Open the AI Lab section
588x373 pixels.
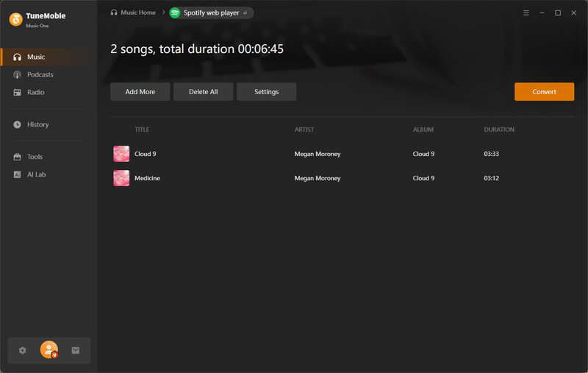[x=49, y=174]
